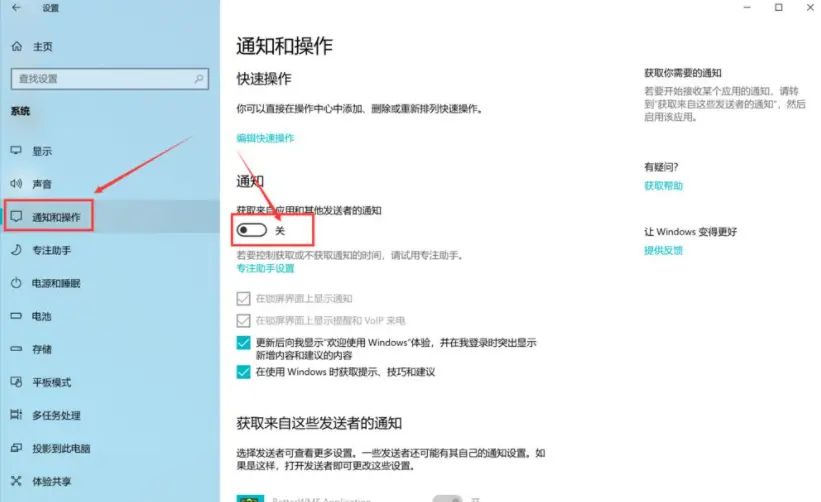
Task: Select 体验共享 (Shared experiences) in the sidebar
Action: tap(50, 481)
